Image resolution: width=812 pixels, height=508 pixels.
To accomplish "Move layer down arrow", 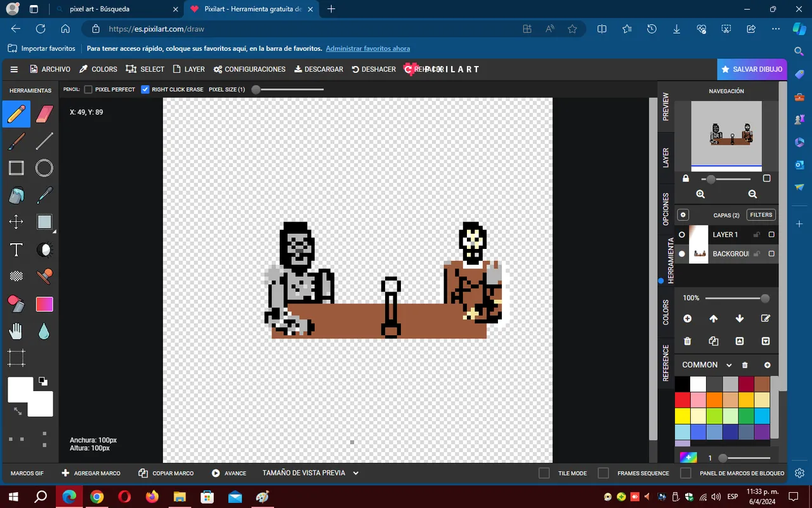I will pos(740,319).
